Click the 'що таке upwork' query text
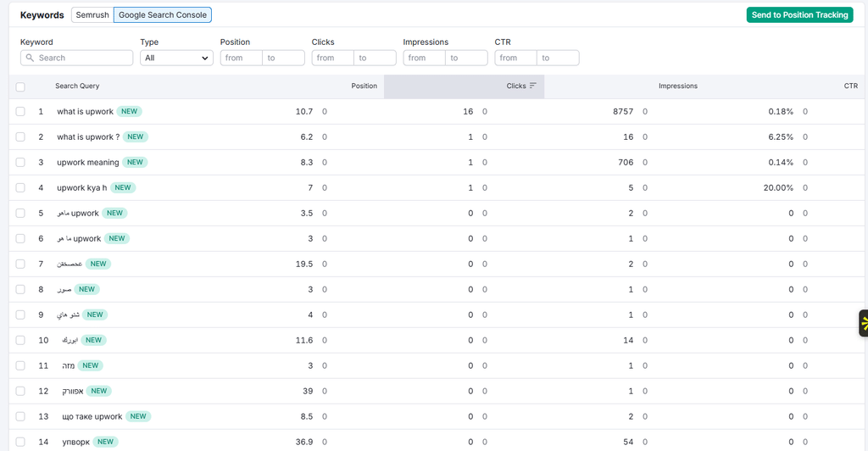The height and width of the screenshot is (451, 868). (92, 417)
